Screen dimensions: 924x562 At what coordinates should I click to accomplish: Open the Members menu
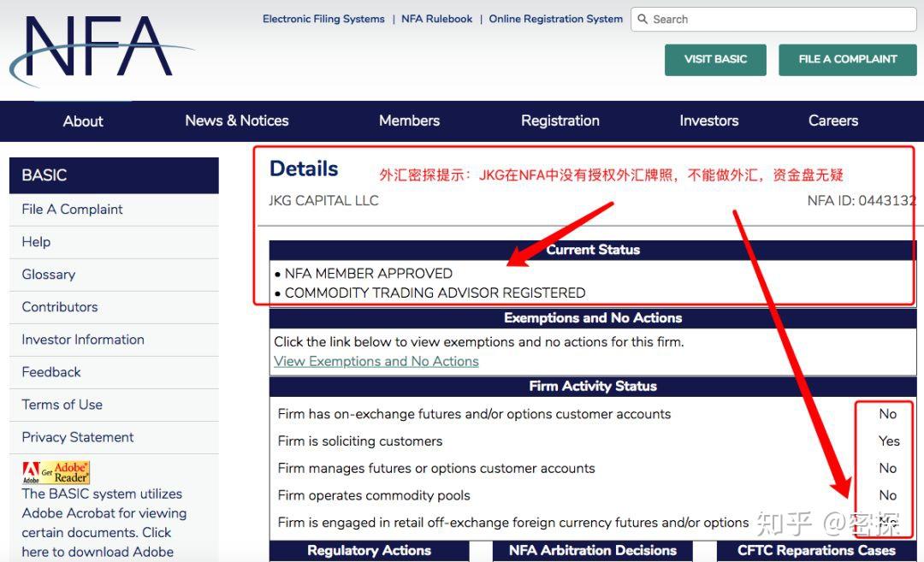click(x=410, y=121)
